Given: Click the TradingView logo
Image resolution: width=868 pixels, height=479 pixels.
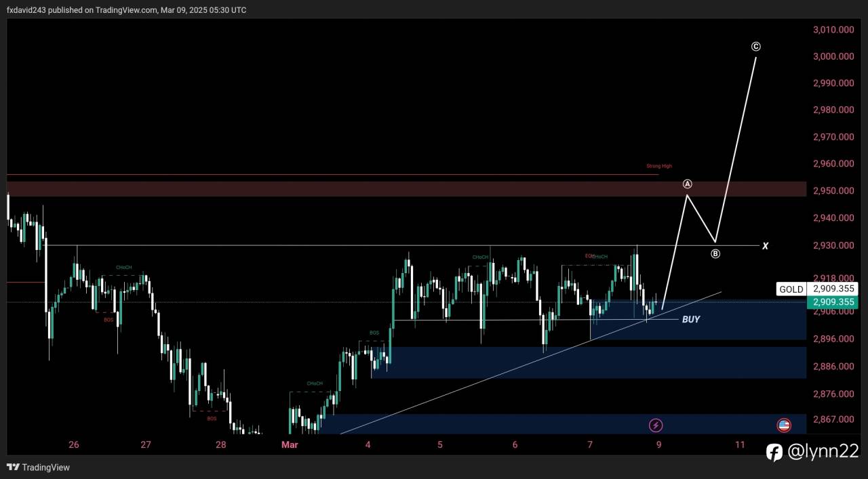Looking at the screenshot, I should [38, 467].
